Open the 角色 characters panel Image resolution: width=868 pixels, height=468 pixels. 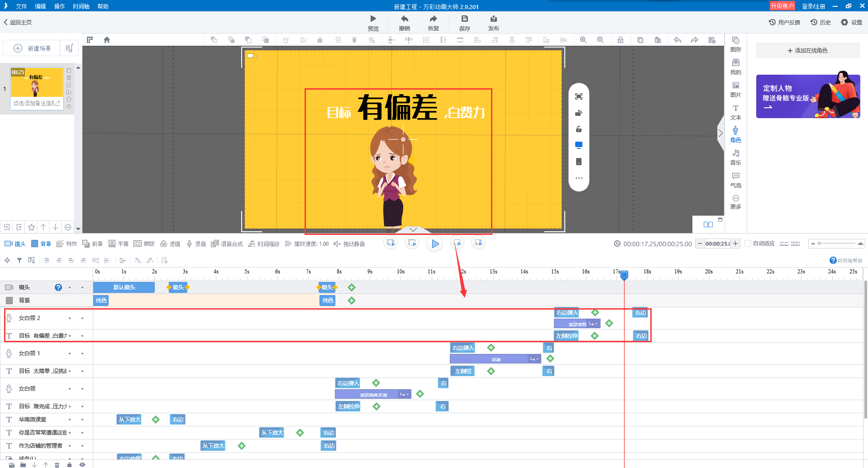point(736,134)
